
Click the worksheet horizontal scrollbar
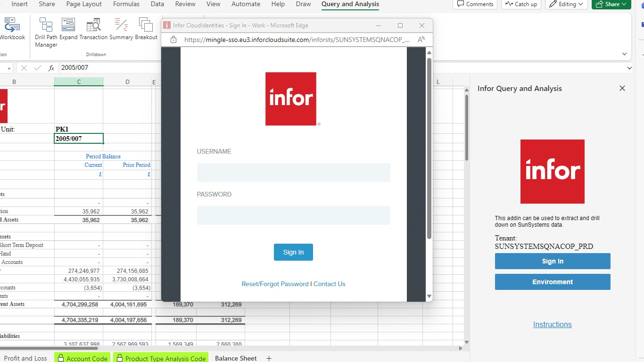49,349
